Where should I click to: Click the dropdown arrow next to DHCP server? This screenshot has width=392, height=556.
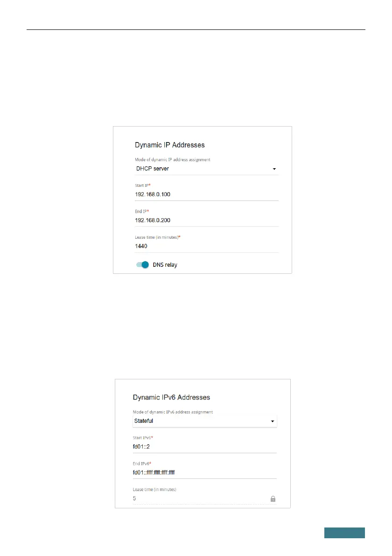[x=274, y=169]
